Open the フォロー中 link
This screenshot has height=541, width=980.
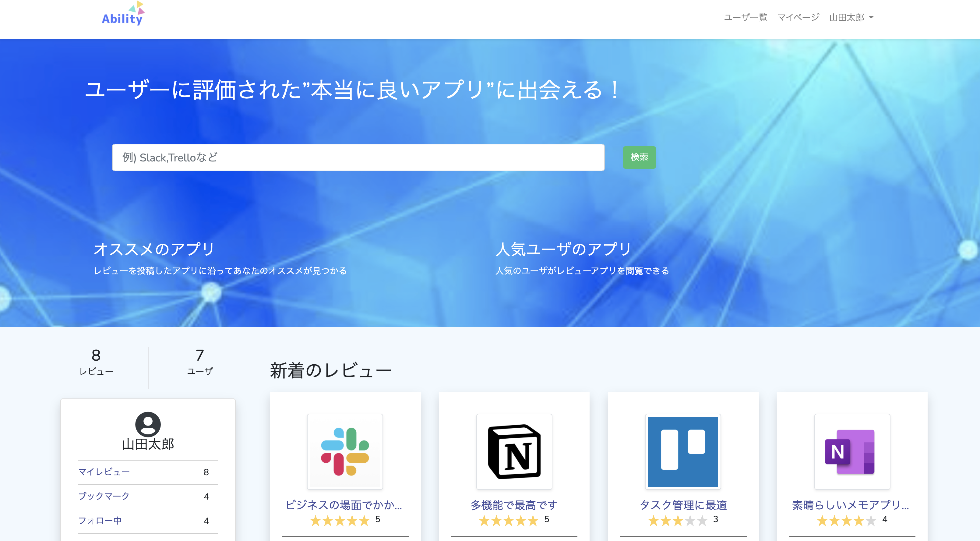point(100,521)
